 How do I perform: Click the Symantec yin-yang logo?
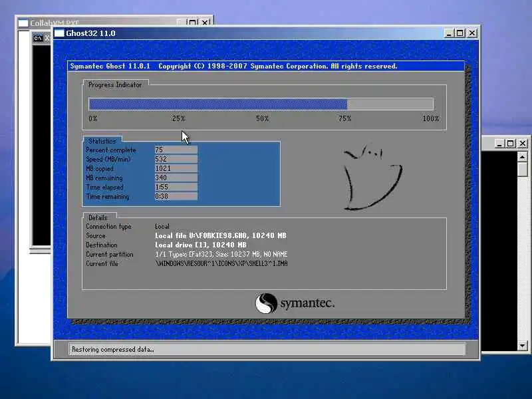point(266,303)
